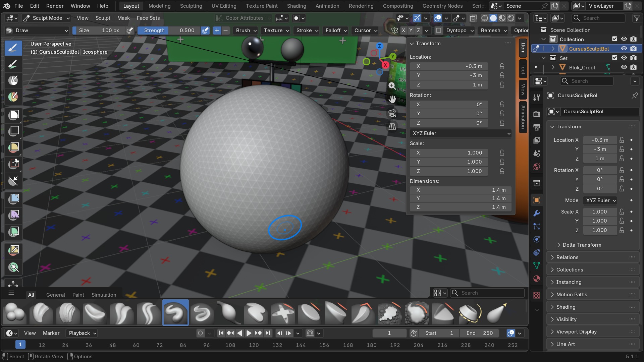Open XYZ Euler rotation mode dropdown in sidebar
Screen dimensions: 644x362
(x=461, y=133)
